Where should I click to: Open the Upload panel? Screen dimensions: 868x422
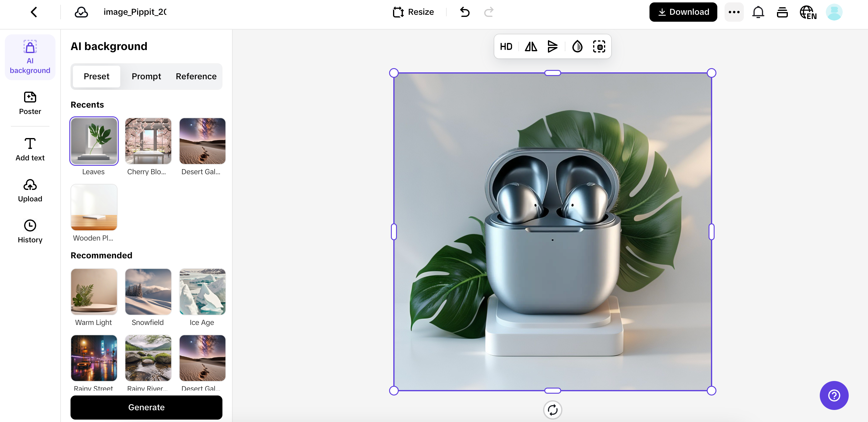(30, 190)
